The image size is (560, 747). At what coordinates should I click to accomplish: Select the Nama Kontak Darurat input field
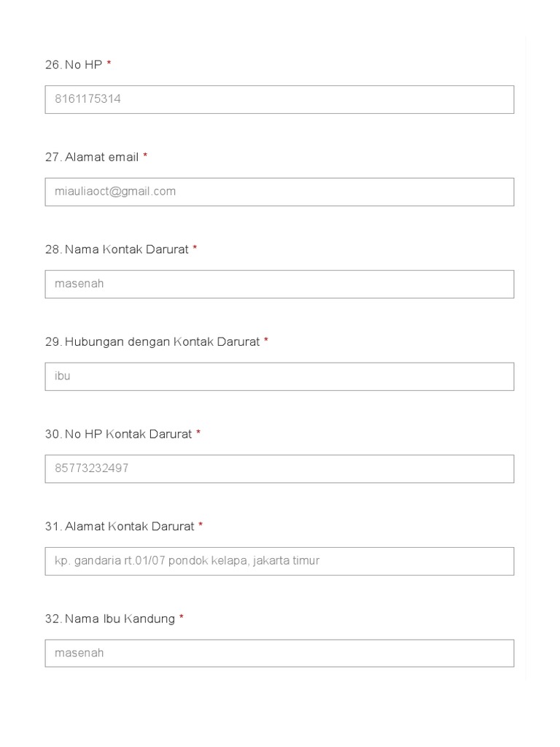tap(279, 284)
